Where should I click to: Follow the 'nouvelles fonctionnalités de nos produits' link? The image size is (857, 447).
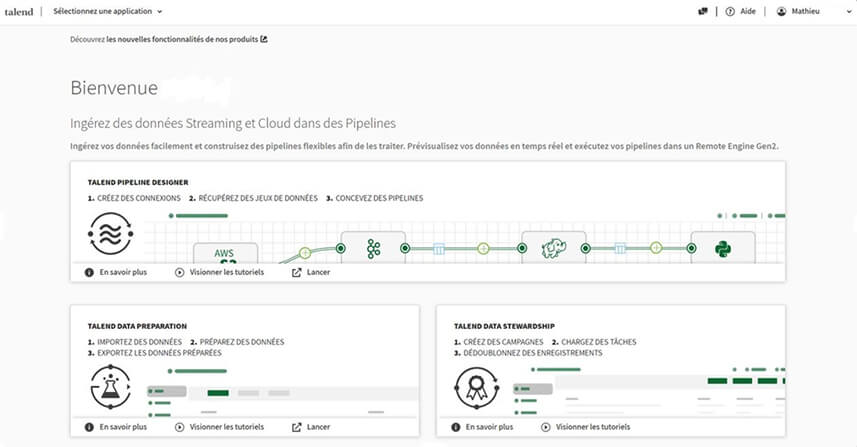(x=186, y=40)
